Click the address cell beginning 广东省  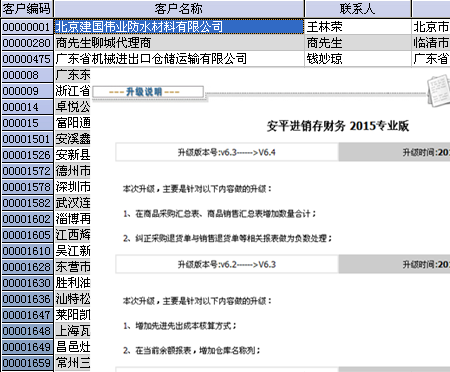point(431,59)
